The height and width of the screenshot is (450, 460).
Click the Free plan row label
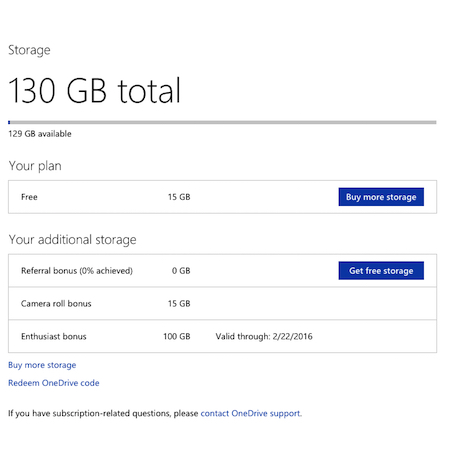[29, 197]
